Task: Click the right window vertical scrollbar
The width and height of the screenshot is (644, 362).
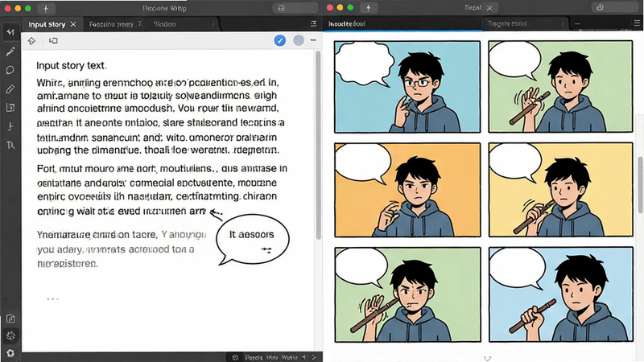Action: 640,185
